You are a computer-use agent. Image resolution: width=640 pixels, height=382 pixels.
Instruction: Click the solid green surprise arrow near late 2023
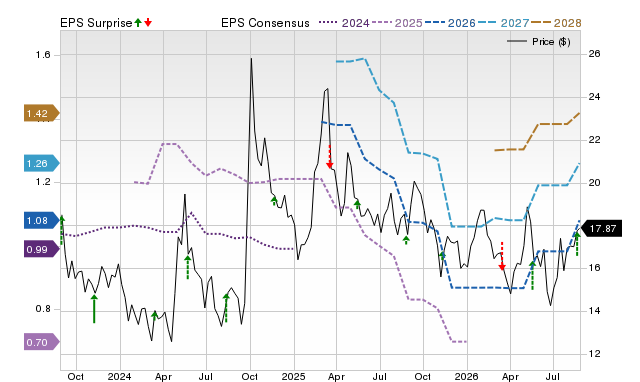pos(94,309)
